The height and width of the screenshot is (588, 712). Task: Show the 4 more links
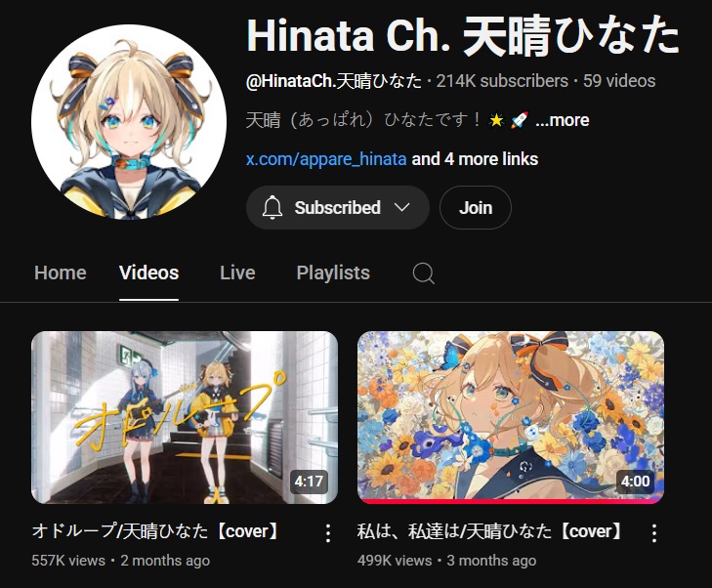475,159
